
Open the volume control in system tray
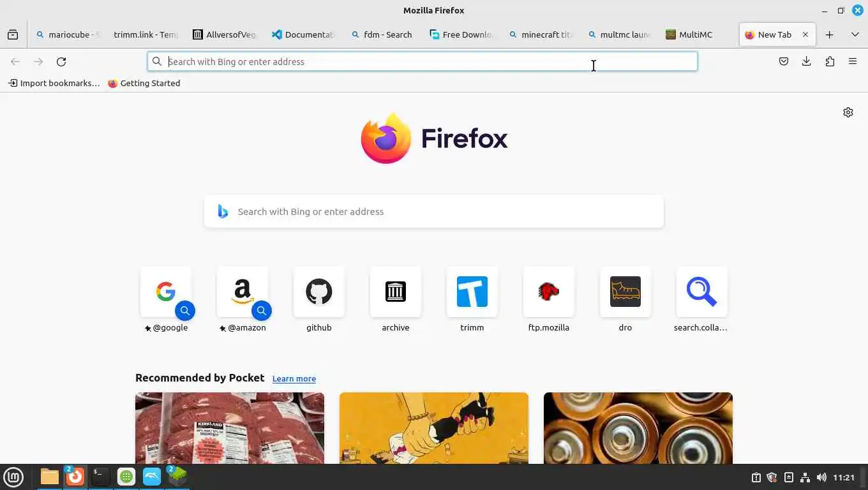click(x=821, y=477)
